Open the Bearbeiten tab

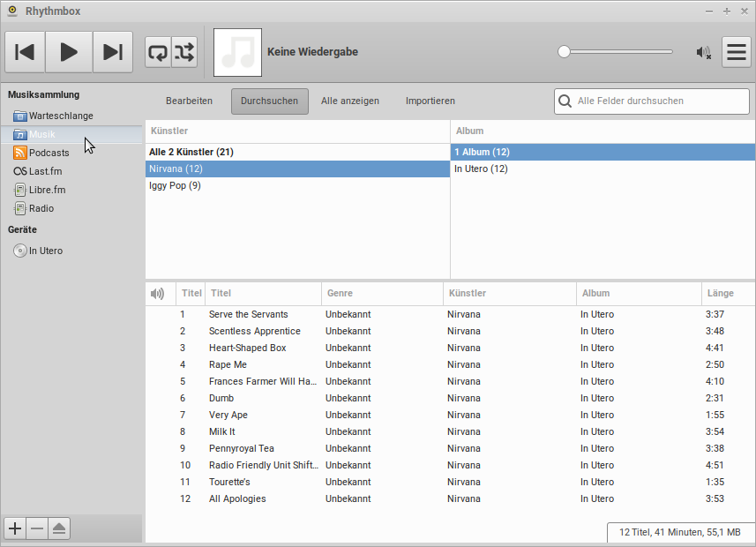(189, 101)
